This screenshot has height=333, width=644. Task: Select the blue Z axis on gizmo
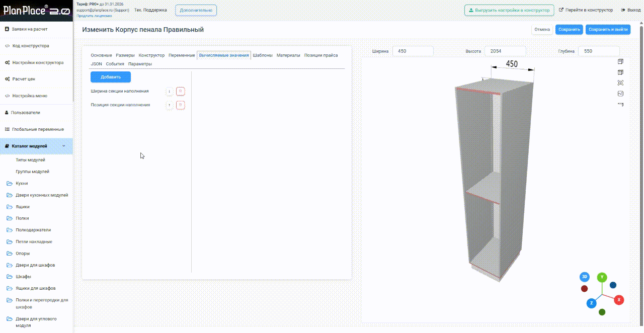tap(591, 303)
